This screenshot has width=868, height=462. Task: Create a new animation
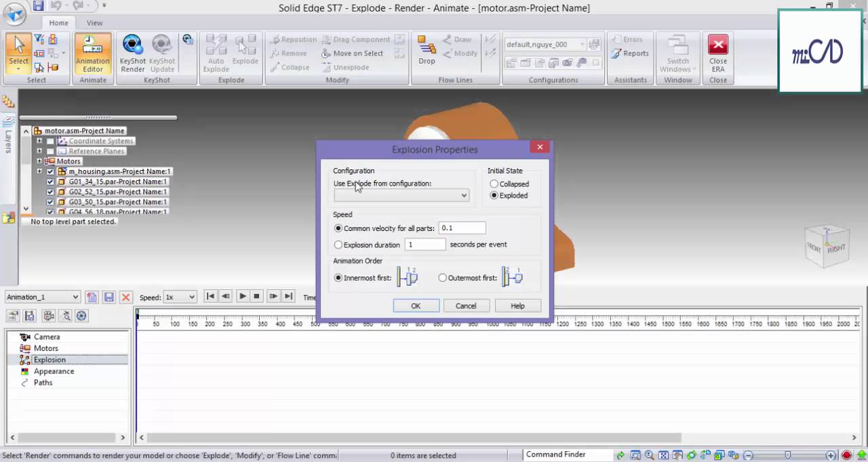click(92, 297)
